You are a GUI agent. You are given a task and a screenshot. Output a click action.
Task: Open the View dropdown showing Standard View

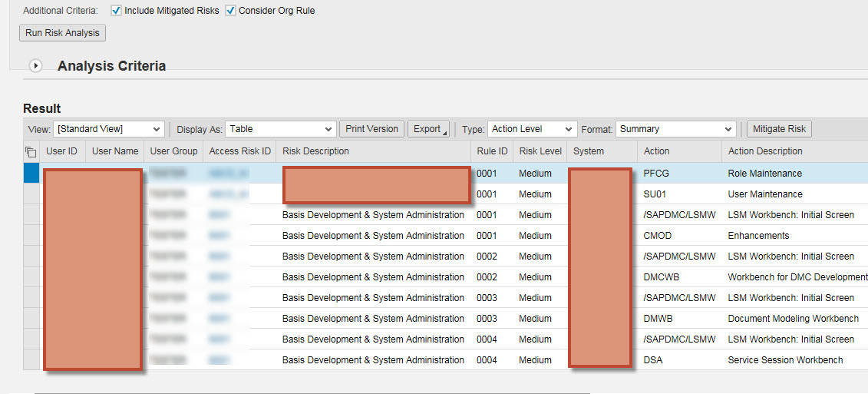point(109,129)
